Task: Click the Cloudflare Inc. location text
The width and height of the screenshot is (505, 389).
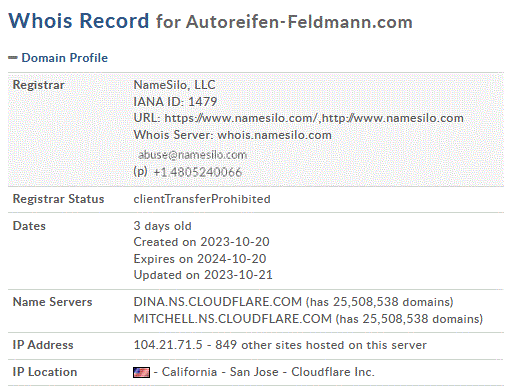Action: click(x=333, y=372)
